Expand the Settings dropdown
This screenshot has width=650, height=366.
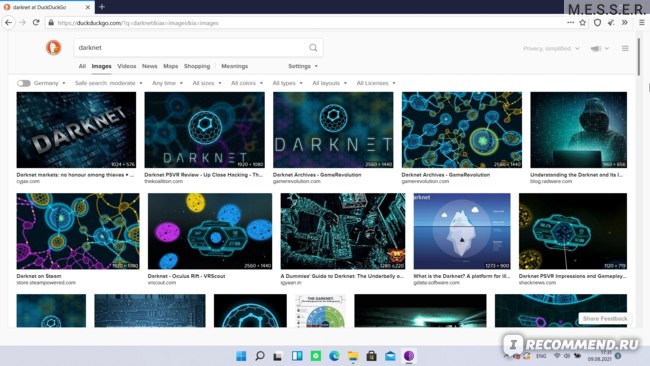click(303, 66)
